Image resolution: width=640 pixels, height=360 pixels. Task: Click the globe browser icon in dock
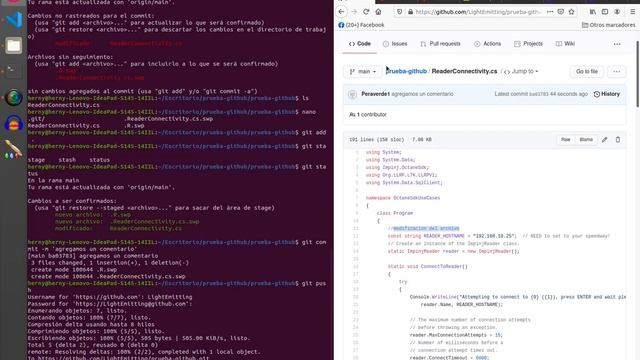[x=13, y=98]
